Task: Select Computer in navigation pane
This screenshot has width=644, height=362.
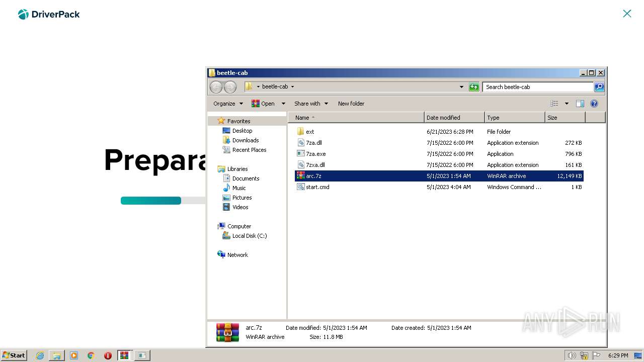Action: (x=239, y=226)
